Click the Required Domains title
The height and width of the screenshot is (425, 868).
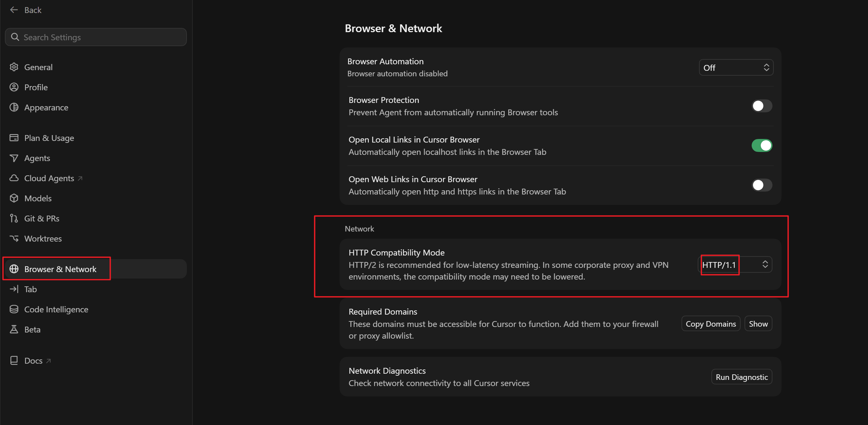coord(383,311)
